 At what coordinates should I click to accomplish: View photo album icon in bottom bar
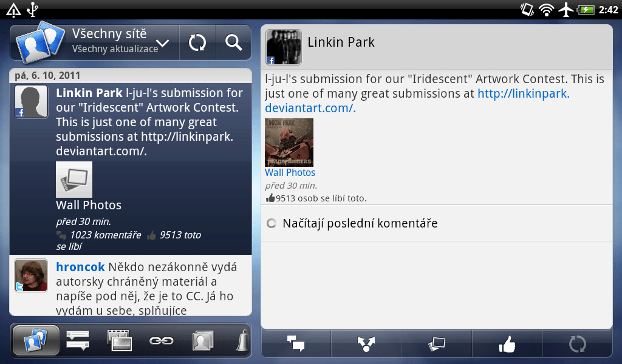point(437,343)
